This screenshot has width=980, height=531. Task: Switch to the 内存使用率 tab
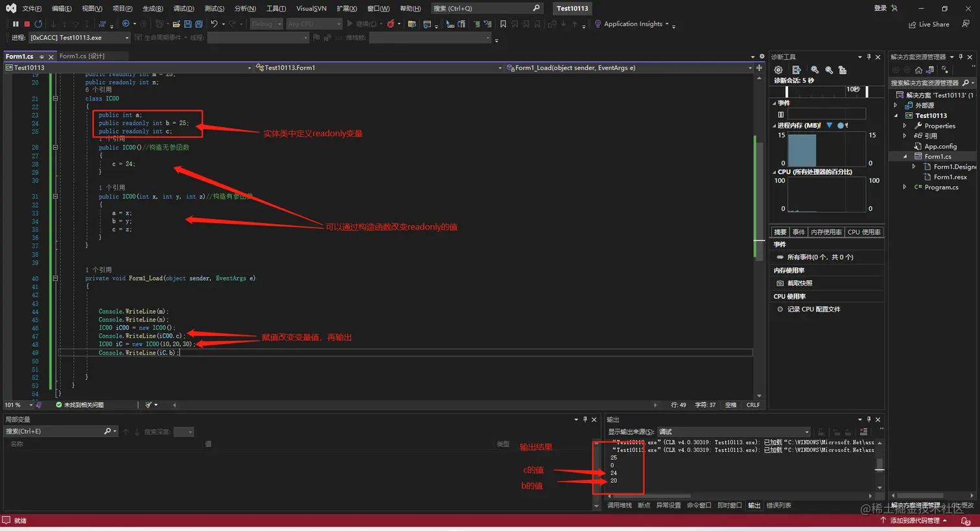pyautogui.click(x=826, y=232)
